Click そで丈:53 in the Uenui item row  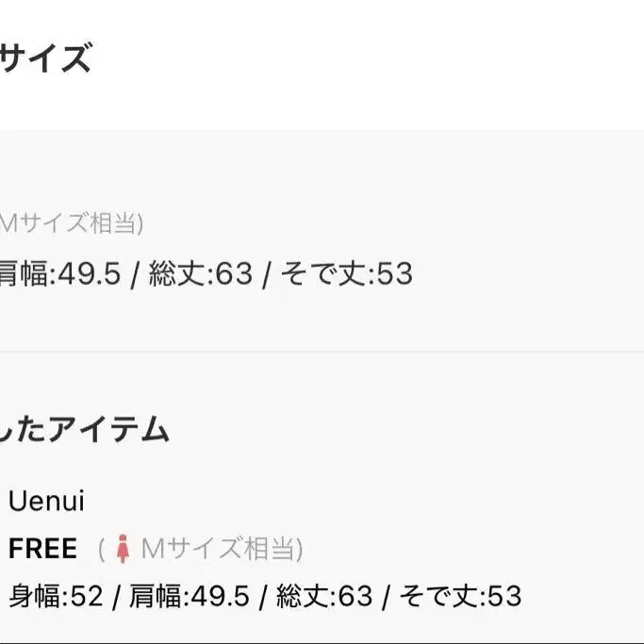pyautogui.click(x=460, y=596)
